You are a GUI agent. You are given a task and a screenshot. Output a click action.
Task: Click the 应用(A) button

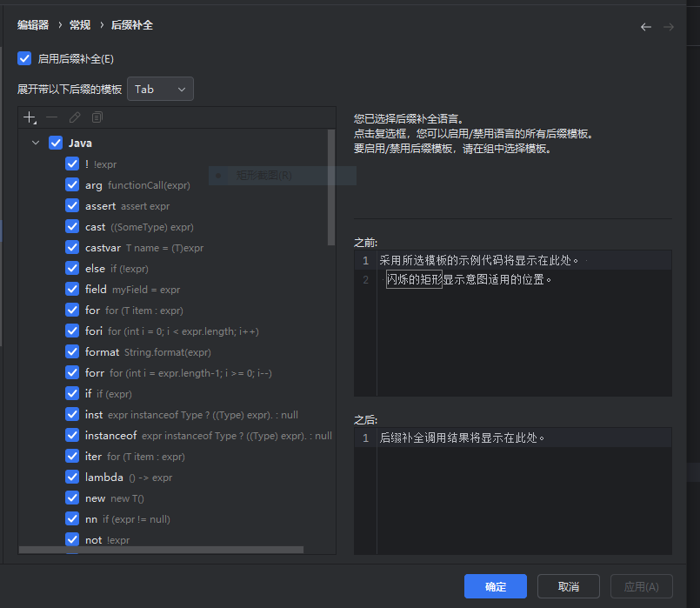pyautogui.click(x=641, y=586)
